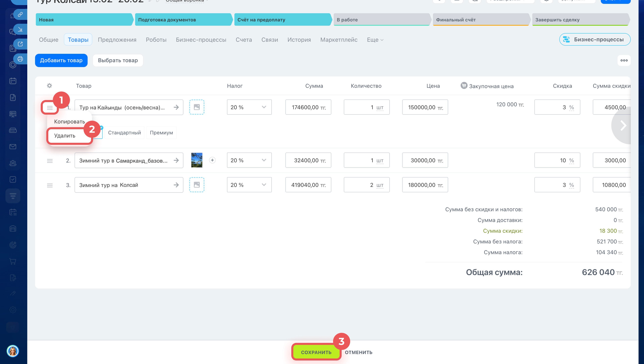This screenshot has width=644, height=364.
Task: Select the Премиум price variant
Action: point(161,133)
